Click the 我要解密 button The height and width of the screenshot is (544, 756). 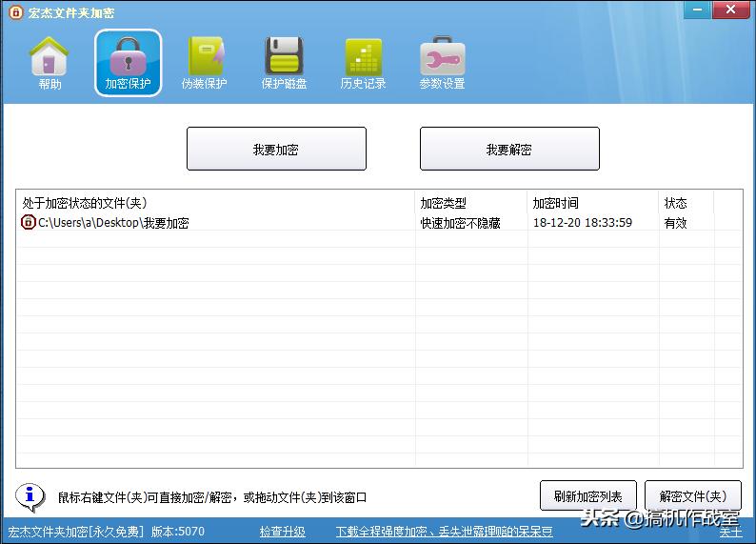tap(509, 149)
